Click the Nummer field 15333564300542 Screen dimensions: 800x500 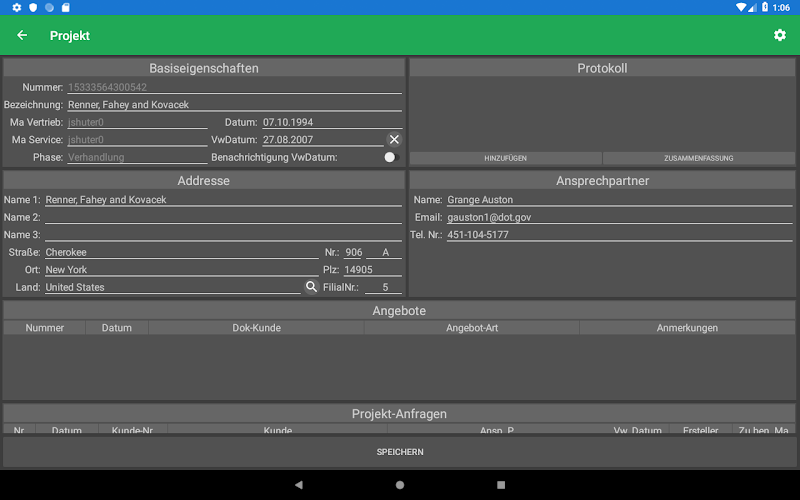click(235, 87)
